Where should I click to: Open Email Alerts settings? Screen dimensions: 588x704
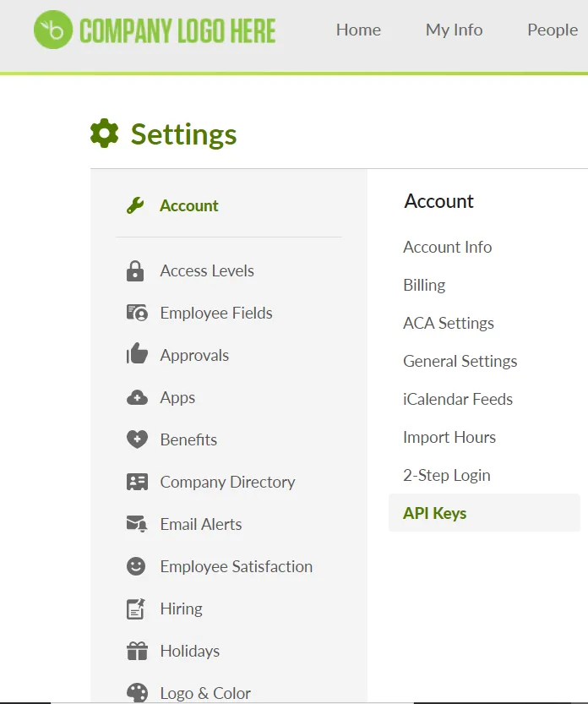pyautogui.click(x=201, y=524)
